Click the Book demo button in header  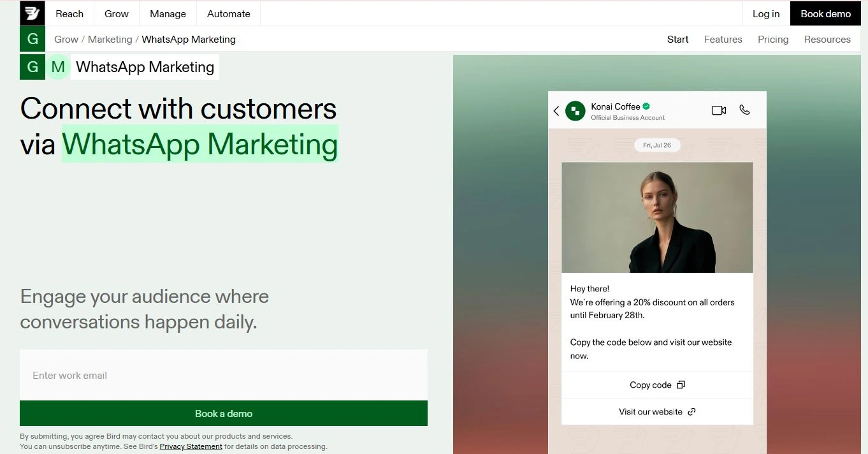click(825, 13)
